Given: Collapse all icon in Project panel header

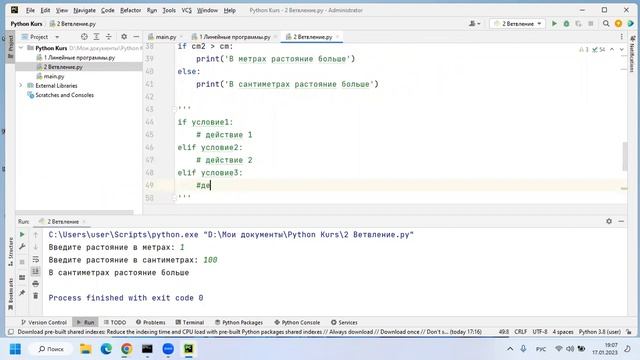Looking at the screenshot, I should tap(109, 37).
